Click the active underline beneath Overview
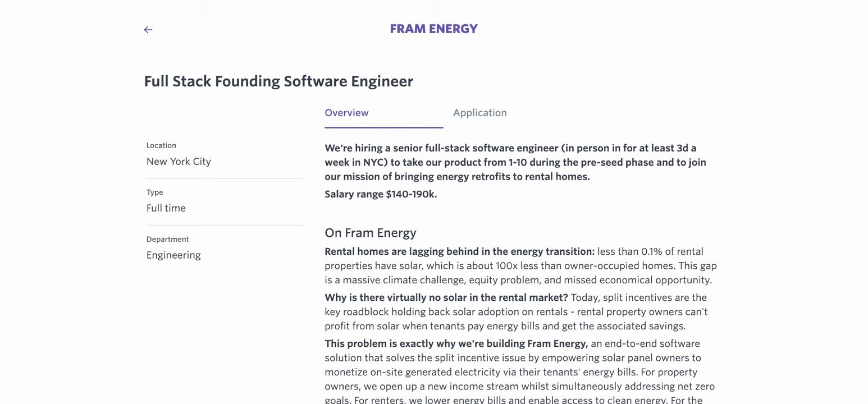 click(x=383, y=127)
